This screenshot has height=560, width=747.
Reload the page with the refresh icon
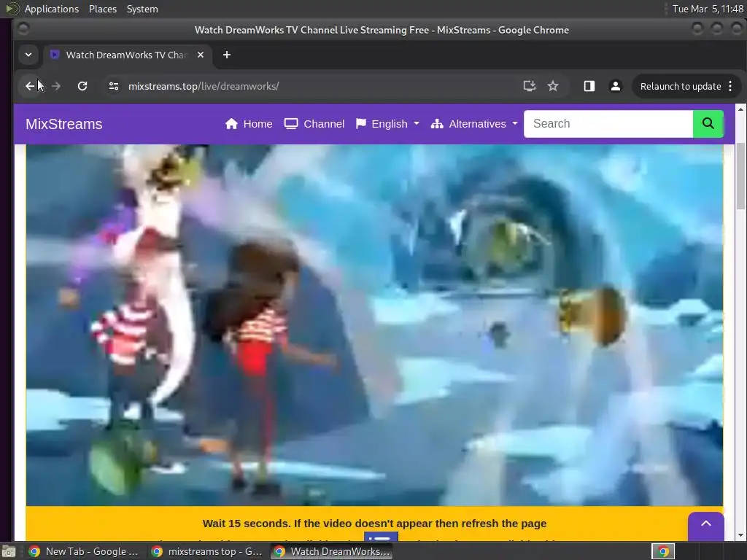[82, 86]
